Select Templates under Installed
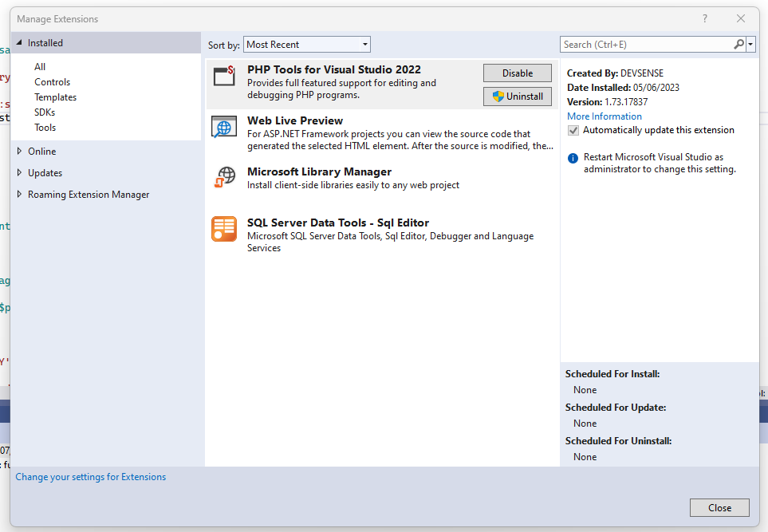The image size is (768, 532). 55,97
